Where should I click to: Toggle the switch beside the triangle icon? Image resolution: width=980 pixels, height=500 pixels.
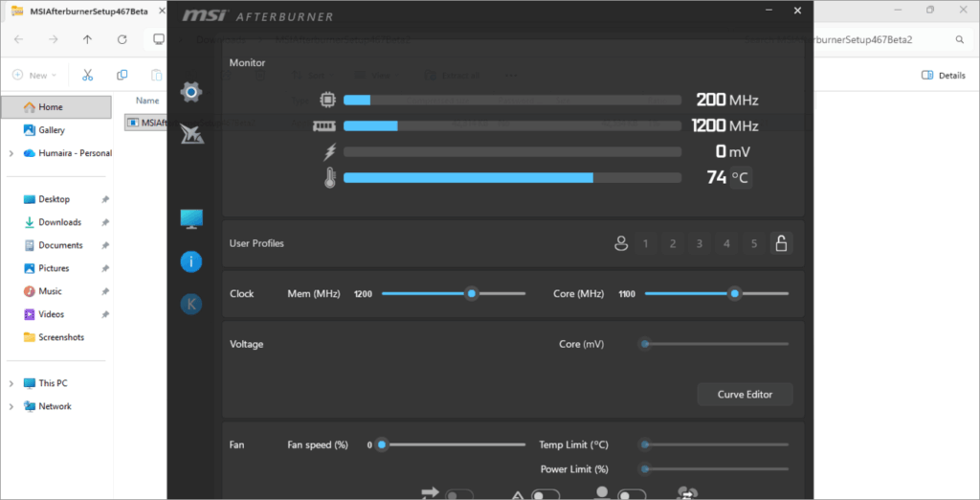tap(545, 495)
